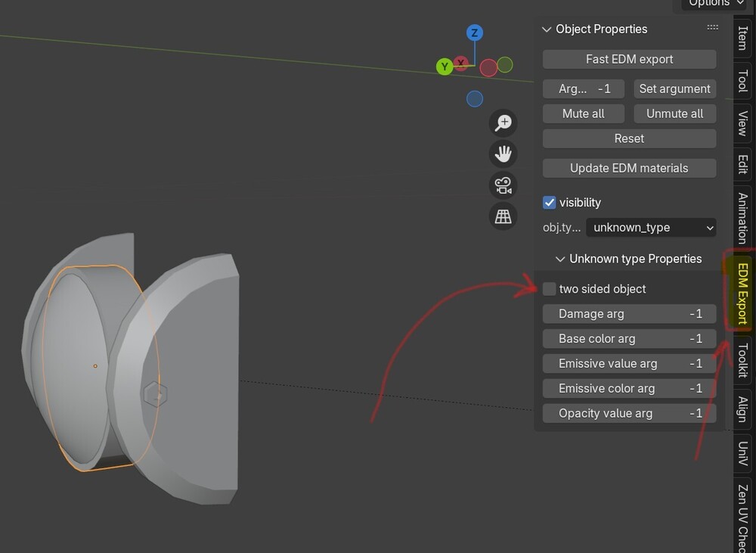
Task: Click the blue Z axis gizmo handle
Action: point(475,33)
